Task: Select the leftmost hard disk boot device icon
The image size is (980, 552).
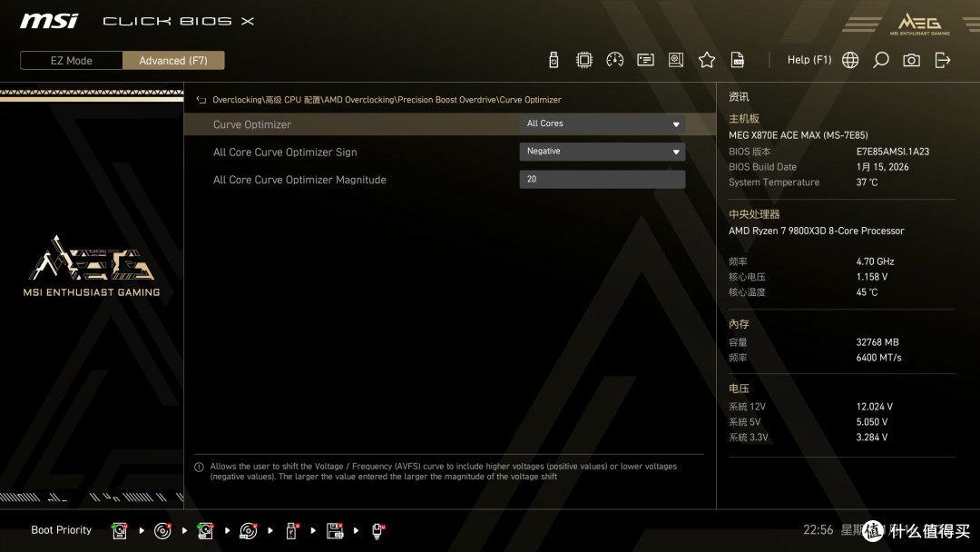Action: (x=120, y=531)
